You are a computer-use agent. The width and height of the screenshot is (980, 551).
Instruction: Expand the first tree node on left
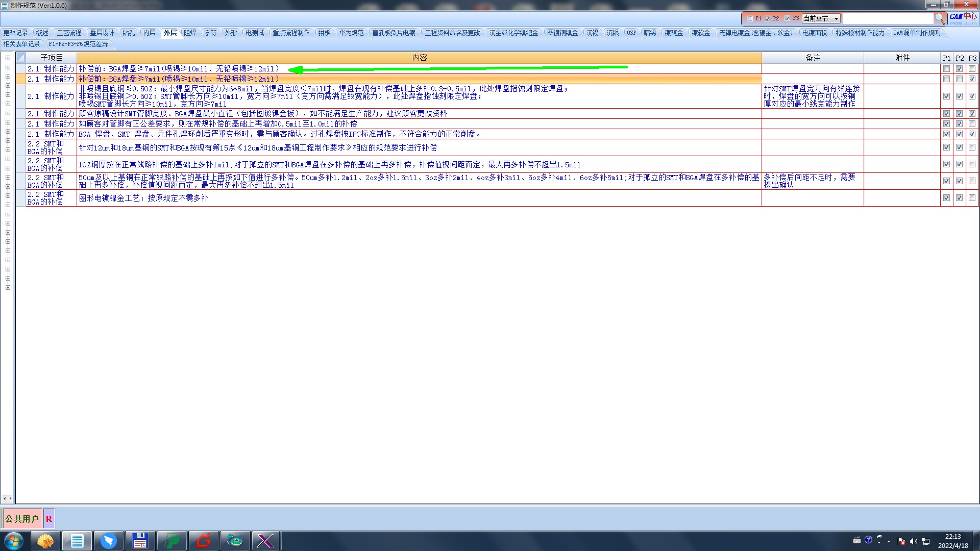coord(8,58)
